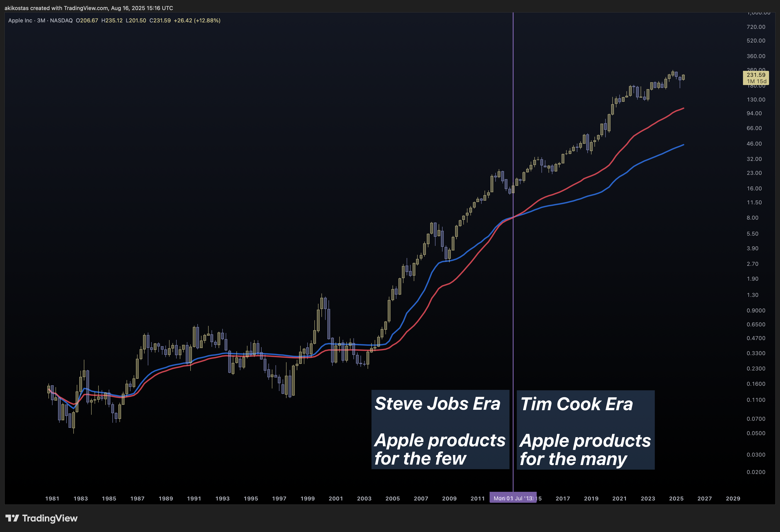
Task: Click the 2025 year label on time axis
Action: [x=676, y=499]
